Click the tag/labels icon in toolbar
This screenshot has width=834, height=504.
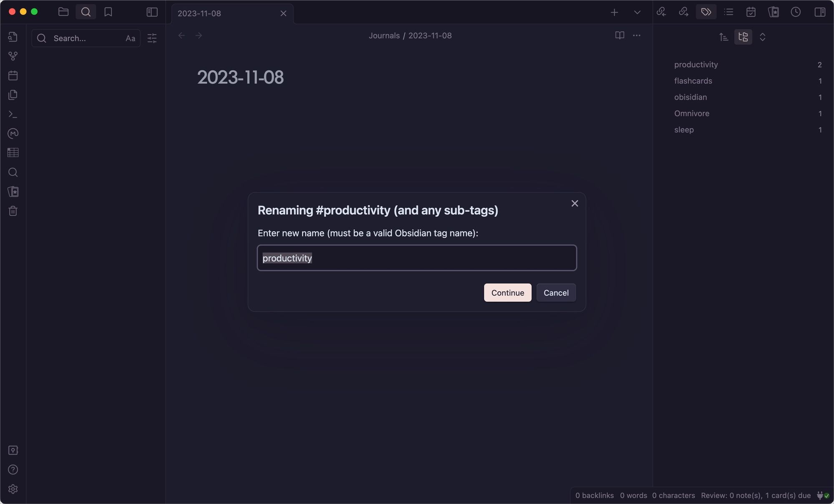tap(706, 12)
